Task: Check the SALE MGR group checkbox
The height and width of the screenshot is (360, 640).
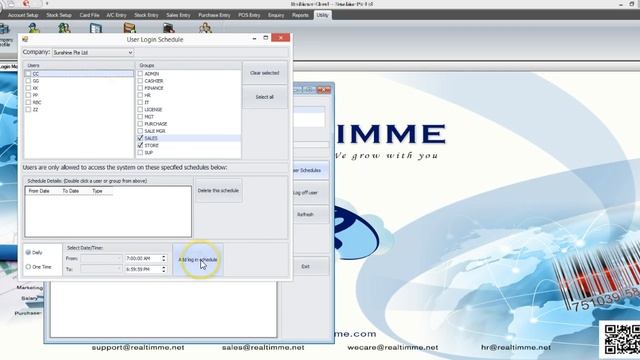Action: [140, 131]
